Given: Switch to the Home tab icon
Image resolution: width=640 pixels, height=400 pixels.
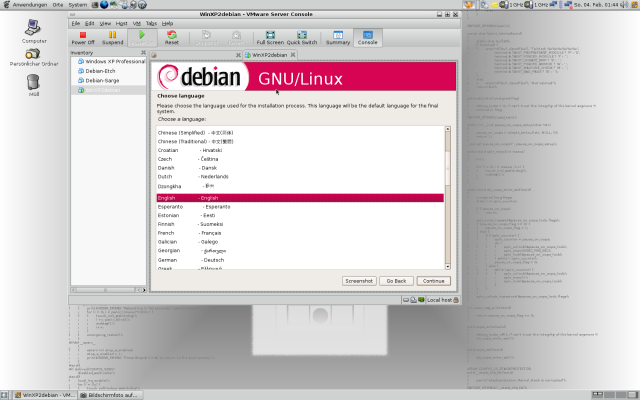Looking at the screenshot, I should pyautogui.click(x=154, y=55).
